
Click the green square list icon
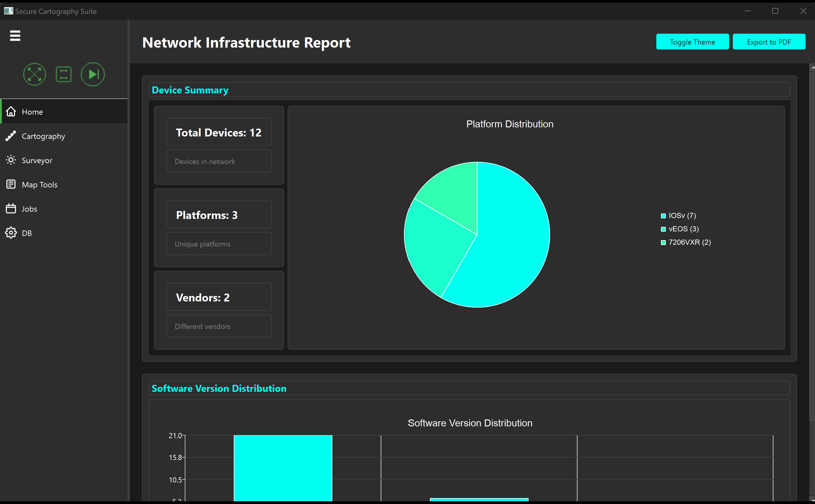tap(64, 74)
